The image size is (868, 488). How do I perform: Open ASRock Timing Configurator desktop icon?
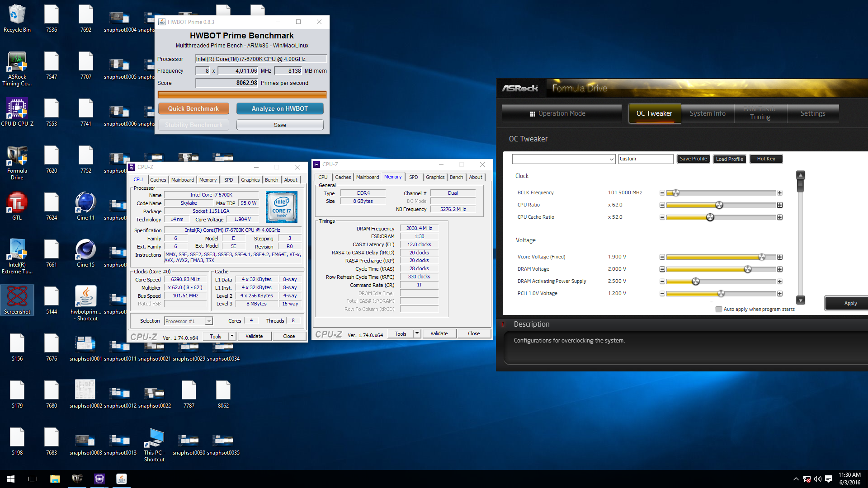[x=17, y=69]
